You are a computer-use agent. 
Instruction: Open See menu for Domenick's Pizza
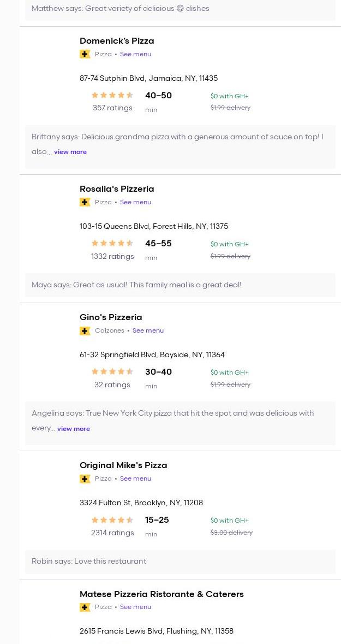[135, 54]
